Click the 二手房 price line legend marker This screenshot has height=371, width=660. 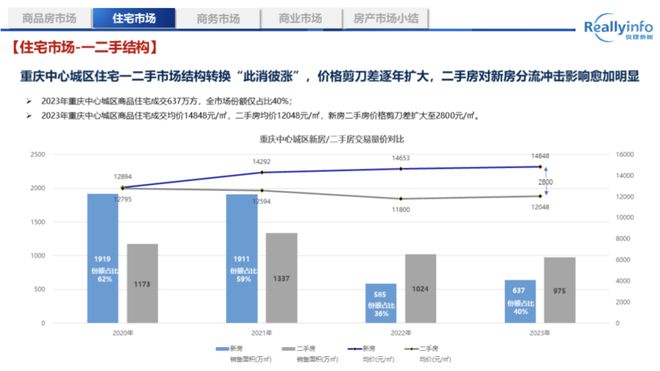pyautogui.click(x=411, y=349)
